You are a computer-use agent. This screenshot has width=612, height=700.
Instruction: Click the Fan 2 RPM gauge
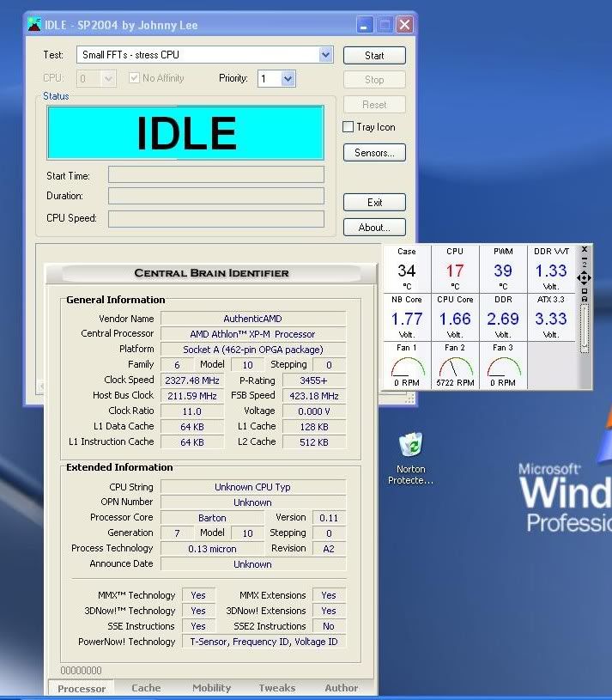[455, 366]
